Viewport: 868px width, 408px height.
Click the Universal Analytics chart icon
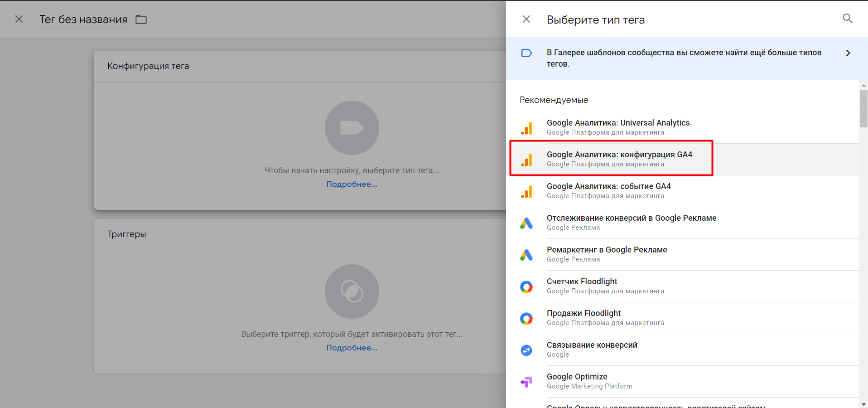pyautogui.click(x=526, y=128)
